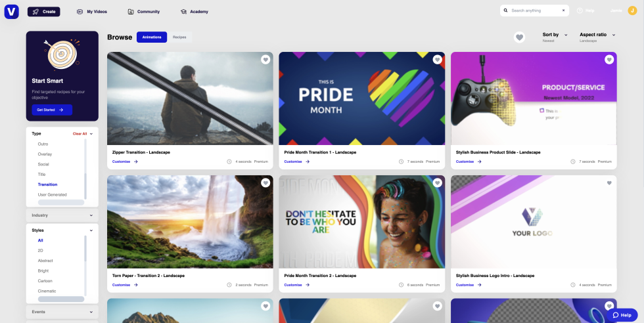Click the user avatar J icon
The width and height of the screenshot is (644, 323).
tap(632, 11)
